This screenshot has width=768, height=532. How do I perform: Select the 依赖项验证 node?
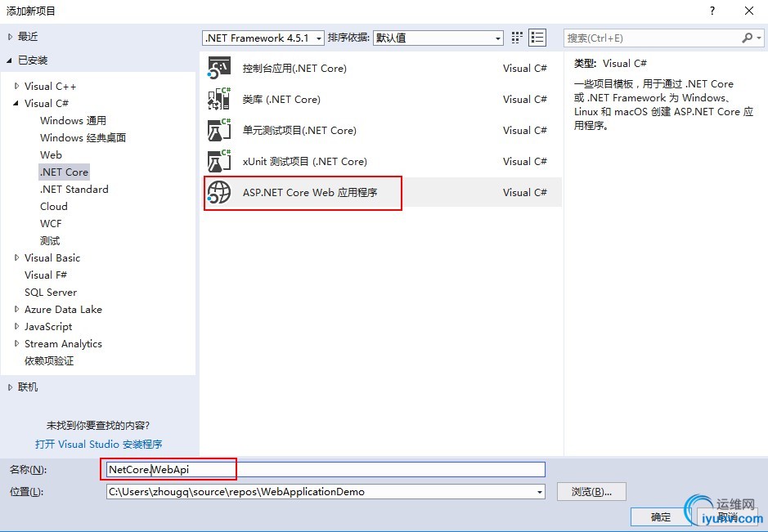tap(49, 360)
